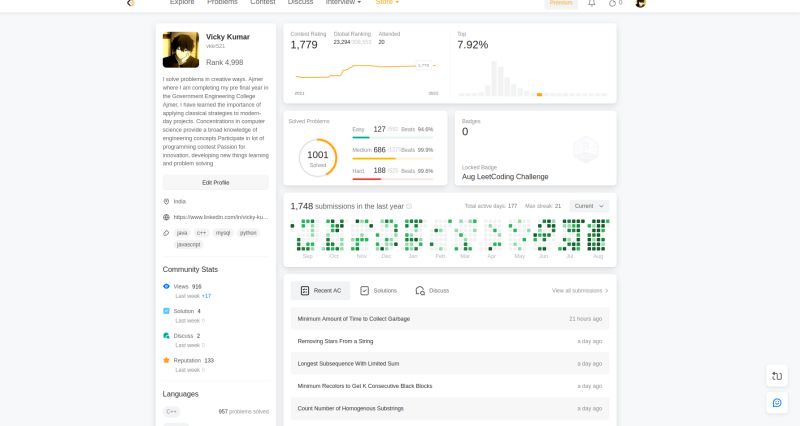Expand the Interview dropdown menu
This screenshot has width=800, height=426.
[x=343, y=3]
